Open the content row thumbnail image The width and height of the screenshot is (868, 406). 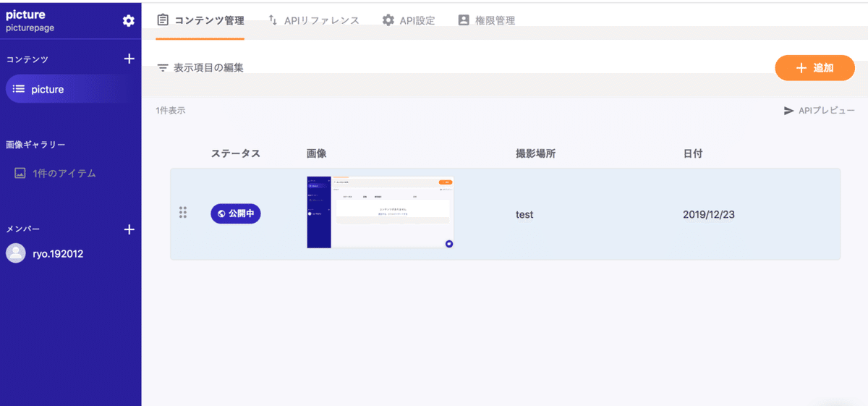[x=380, y=213]
